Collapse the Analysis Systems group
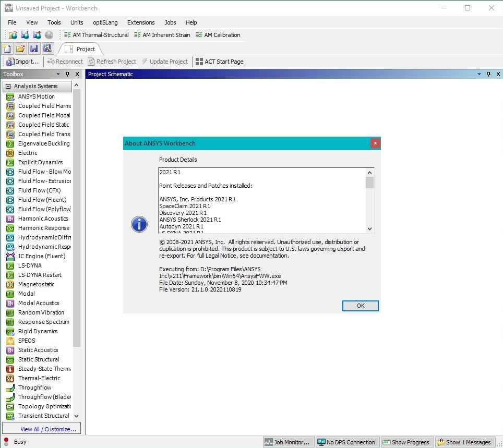Image resolution: width=503 pixels, height=448 pixels. [x=8, y=86]
